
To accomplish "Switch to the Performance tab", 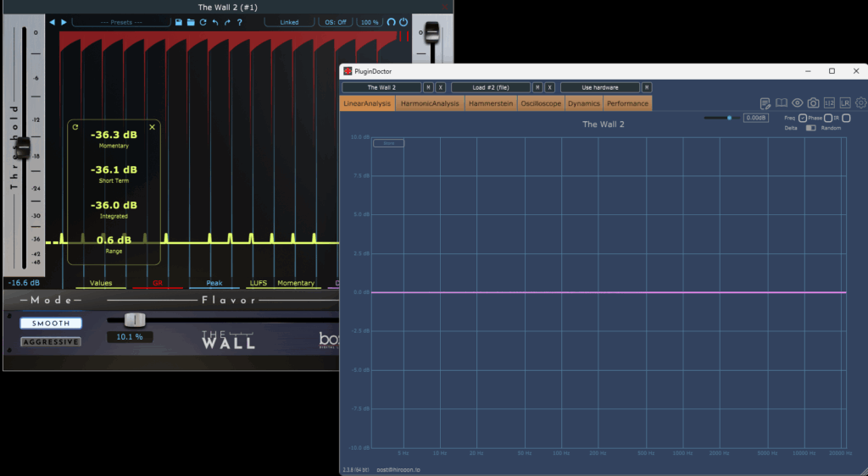I will pyautogui.click(x=628, y=103).
